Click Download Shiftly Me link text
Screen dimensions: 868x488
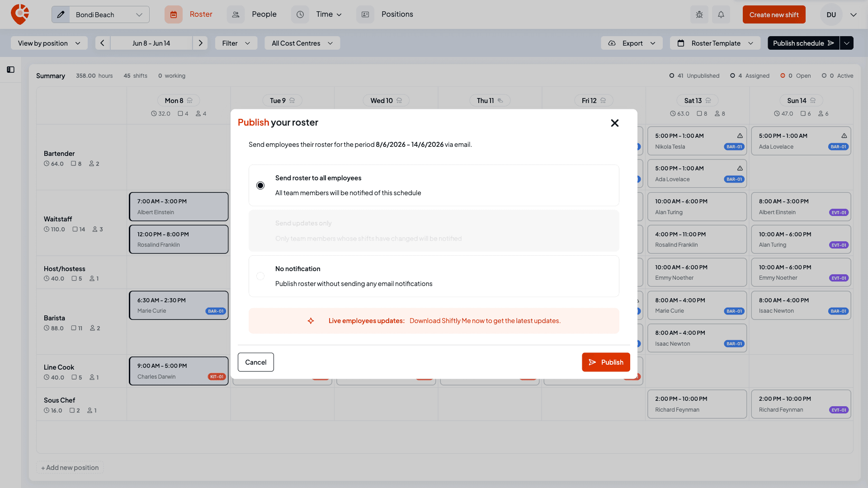(x=485, y=321)
